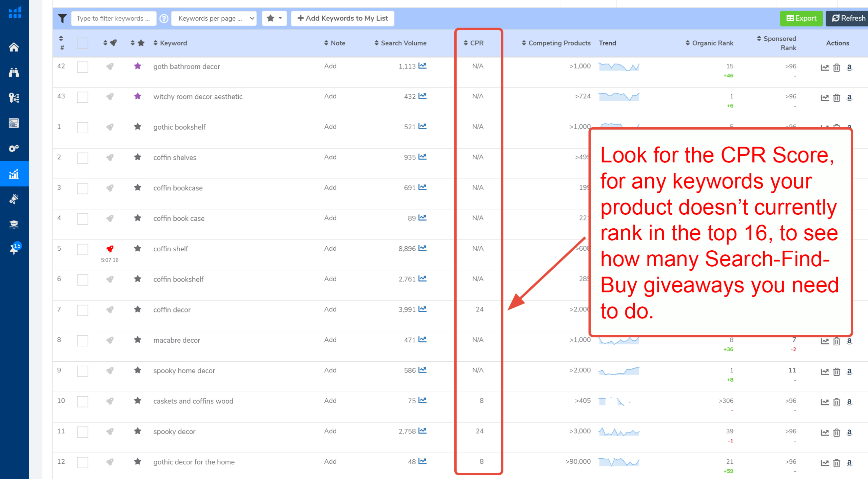Open the help question mark icon
The image size is (868, 479).
pos(164,18)
